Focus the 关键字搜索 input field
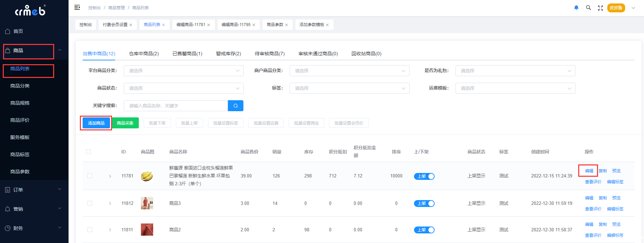The image size is (644, 243). [x=175, y=106]
